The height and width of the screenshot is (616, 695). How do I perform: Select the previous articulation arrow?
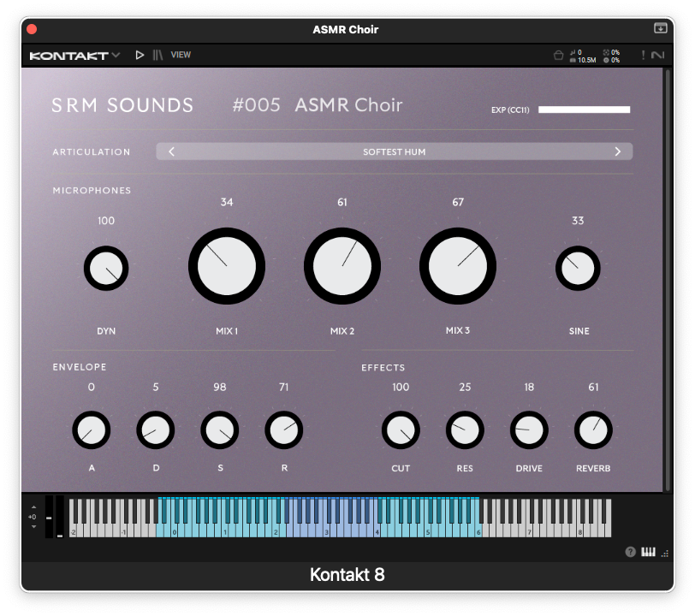[x=171, y=151]
